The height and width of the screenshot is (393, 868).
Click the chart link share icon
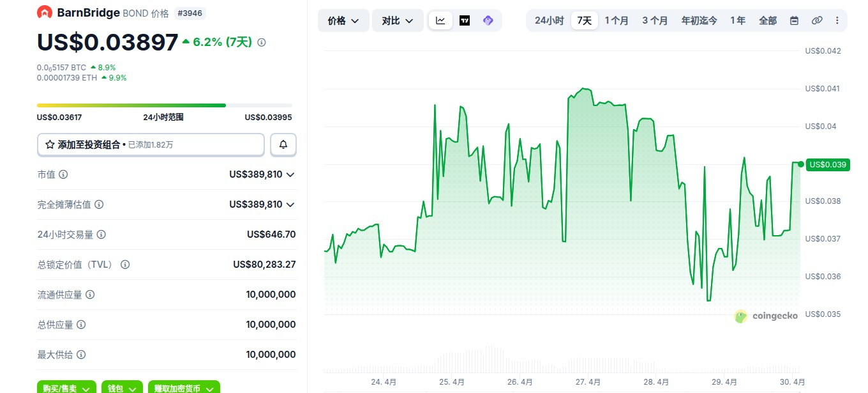coord(816,20)
